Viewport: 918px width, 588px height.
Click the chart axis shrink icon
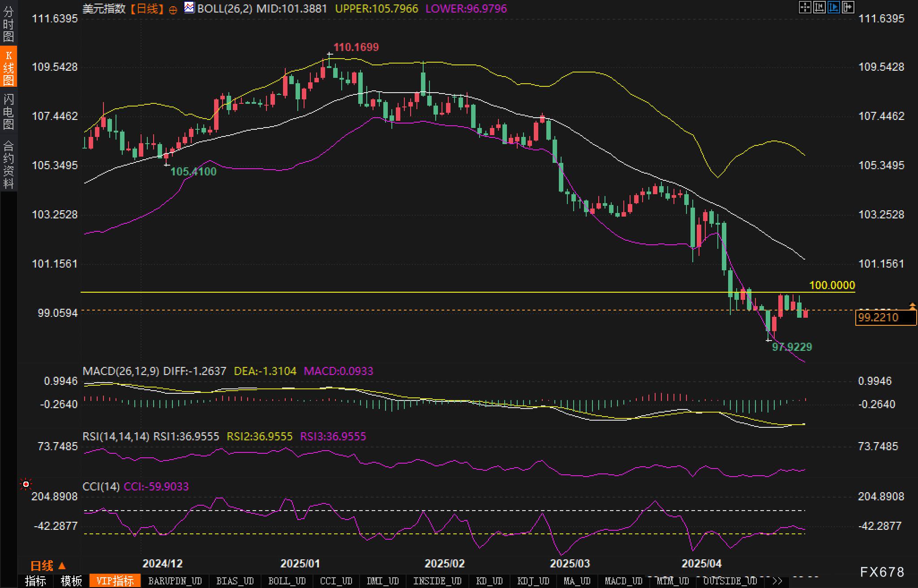coord(819,7)
